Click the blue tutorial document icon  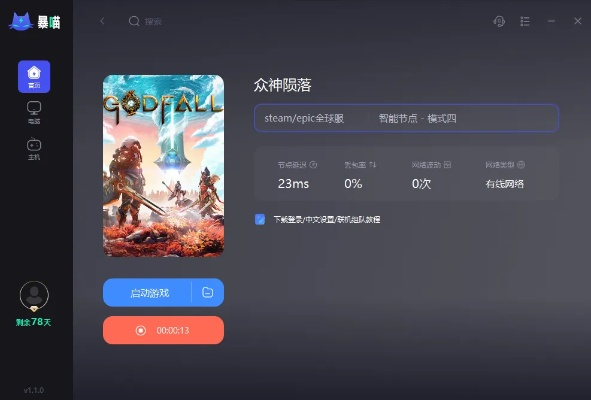pos(260,219)
